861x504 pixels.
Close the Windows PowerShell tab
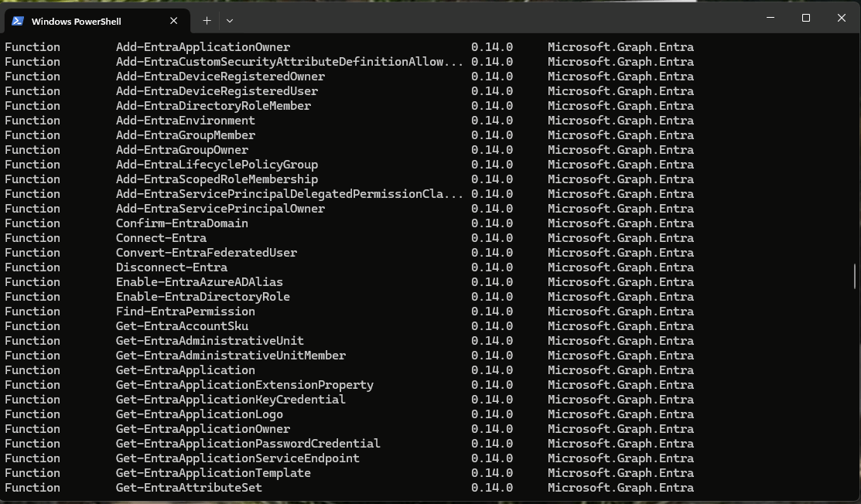click(x=175, y=21)
